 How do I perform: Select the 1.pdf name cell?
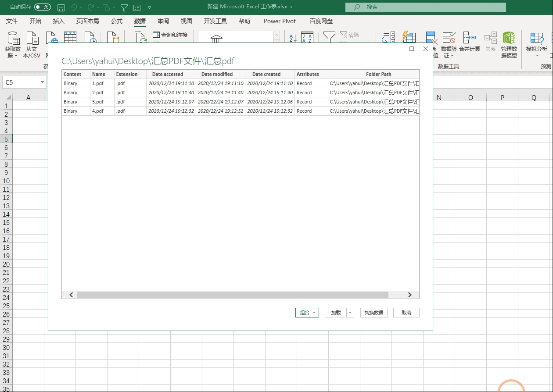point(102,83)
